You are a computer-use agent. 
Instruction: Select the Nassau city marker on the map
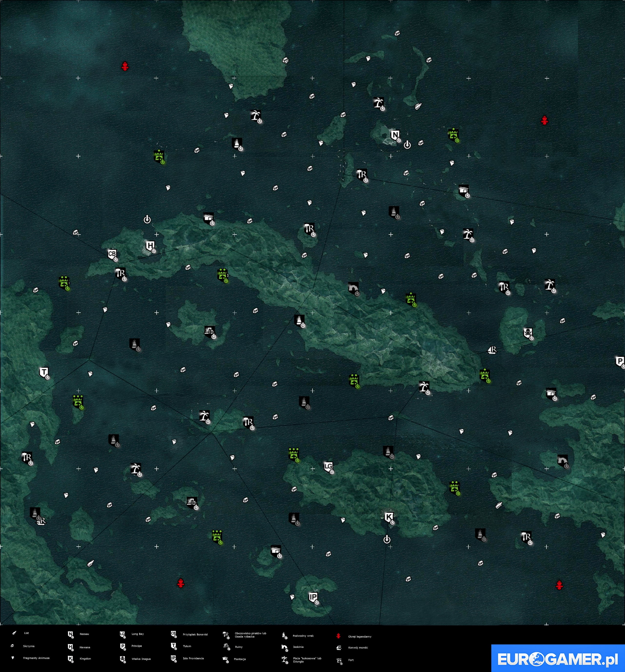[x=395, y=135]
